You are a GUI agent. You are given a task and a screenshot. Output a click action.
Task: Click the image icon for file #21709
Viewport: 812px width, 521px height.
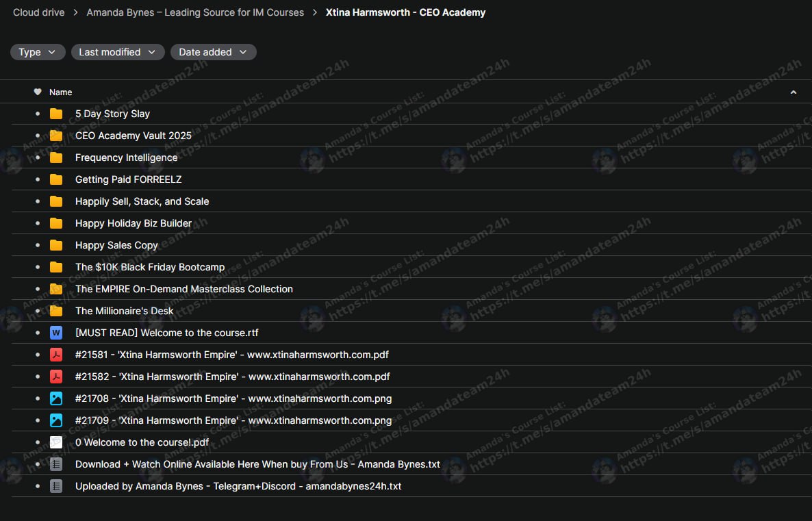click(x=56, y=420)
